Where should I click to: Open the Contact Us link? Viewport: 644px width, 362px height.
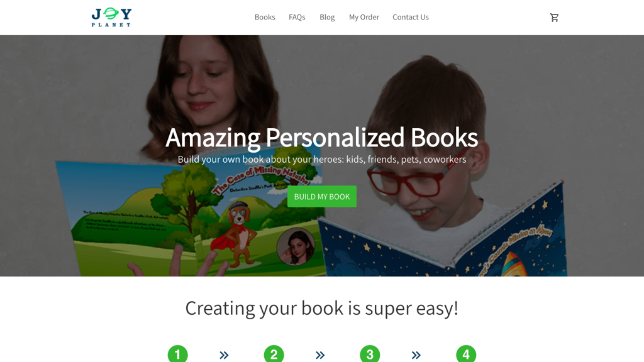(x=411, y=17)
